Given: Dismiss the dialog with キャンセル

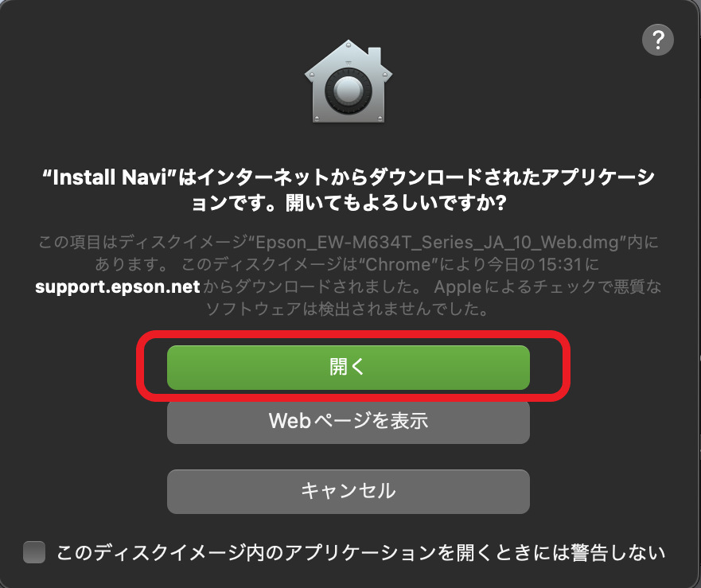Looking at the screenshot, I should tap(349, 491).
